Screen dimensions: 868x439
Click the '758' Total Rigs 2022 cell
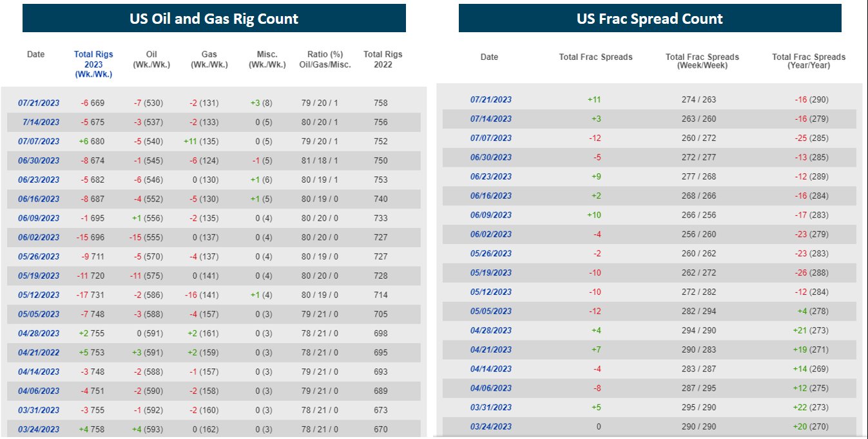click(381, 103)
